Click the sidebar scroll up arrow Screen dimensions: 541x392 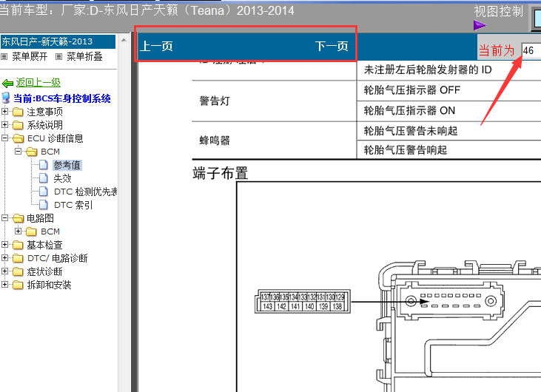[124, 41]
